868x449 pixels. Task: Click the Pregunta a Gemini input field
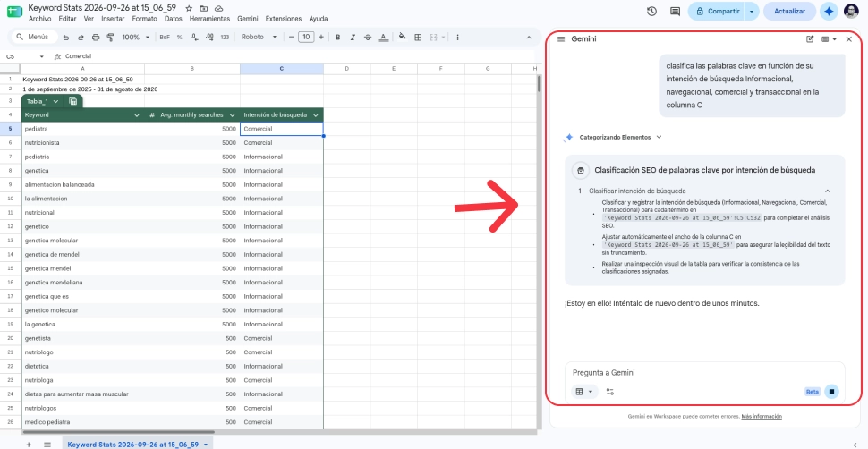(x=705, y=373)
